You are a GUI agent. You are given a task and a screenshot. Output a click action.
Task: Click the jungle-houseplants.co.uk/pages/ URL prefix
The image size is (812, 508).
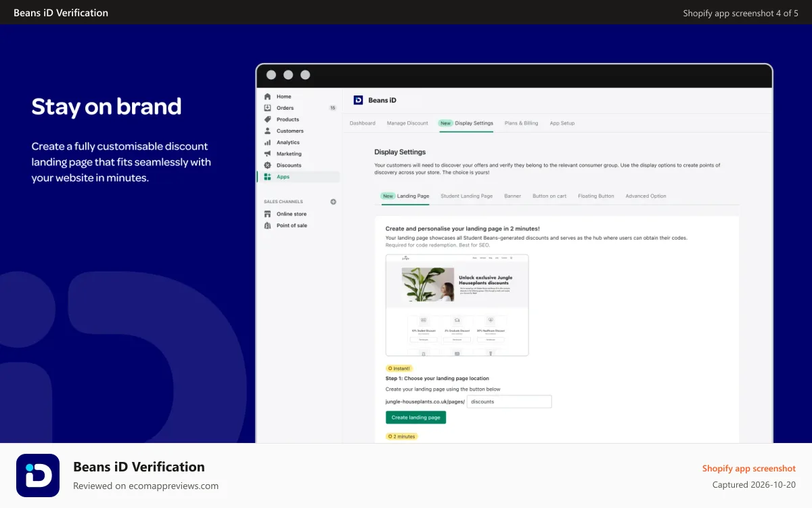[425, 402]
